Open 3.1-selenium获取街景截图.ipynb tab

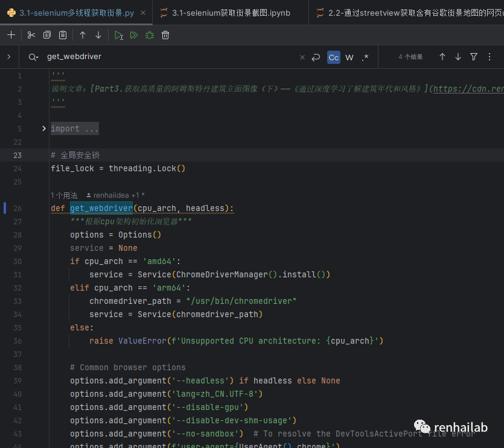(231, 13)
